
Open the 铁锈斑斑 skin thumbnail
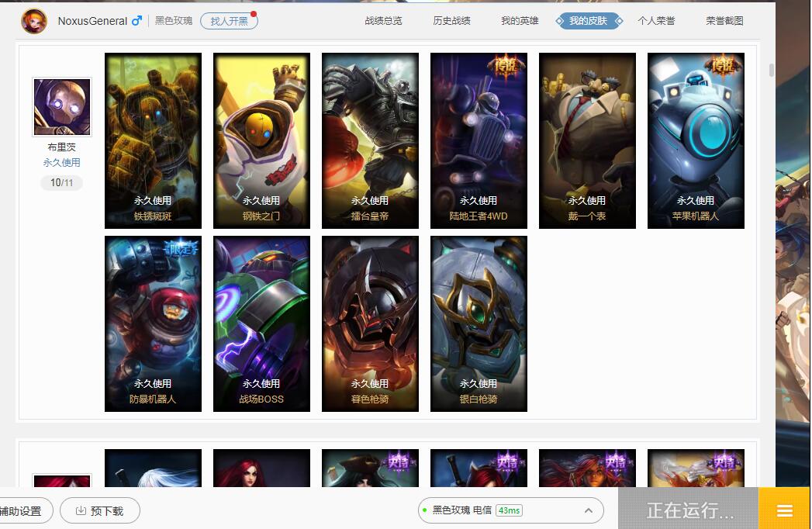154,141
